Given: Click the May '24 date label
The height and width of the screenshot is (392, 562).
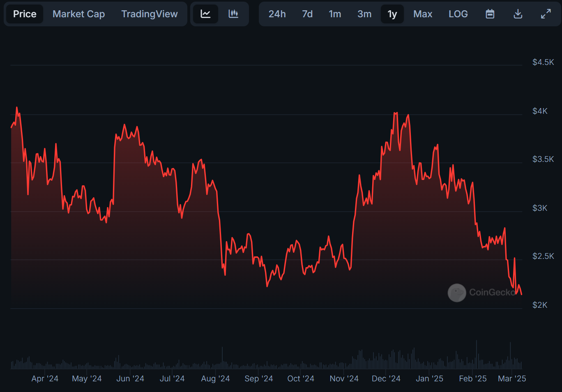Looking at the screenshot, I should pyautogui.click(x=87, y=379).
